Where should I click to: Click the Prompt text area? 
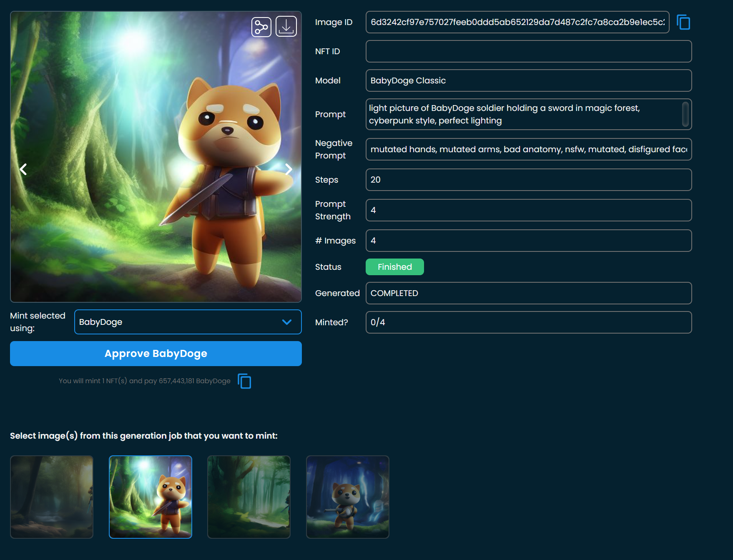click(x=529, y=114)
